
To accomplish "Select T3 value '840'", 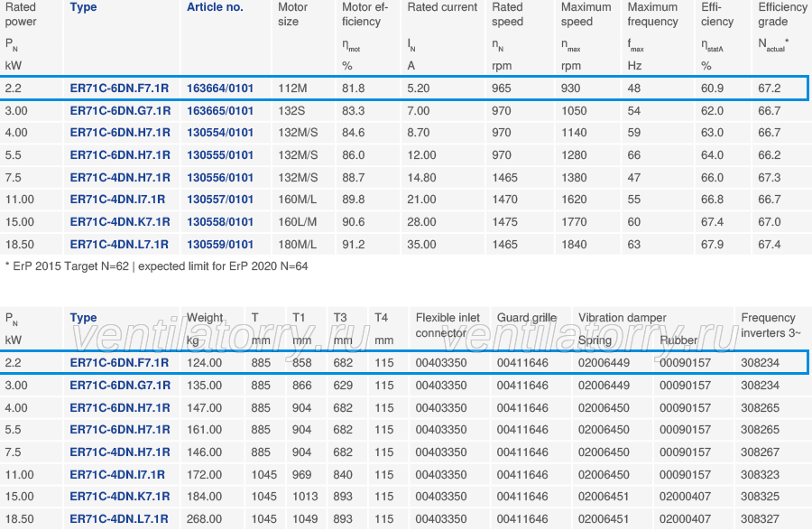I will click(343, 474).
